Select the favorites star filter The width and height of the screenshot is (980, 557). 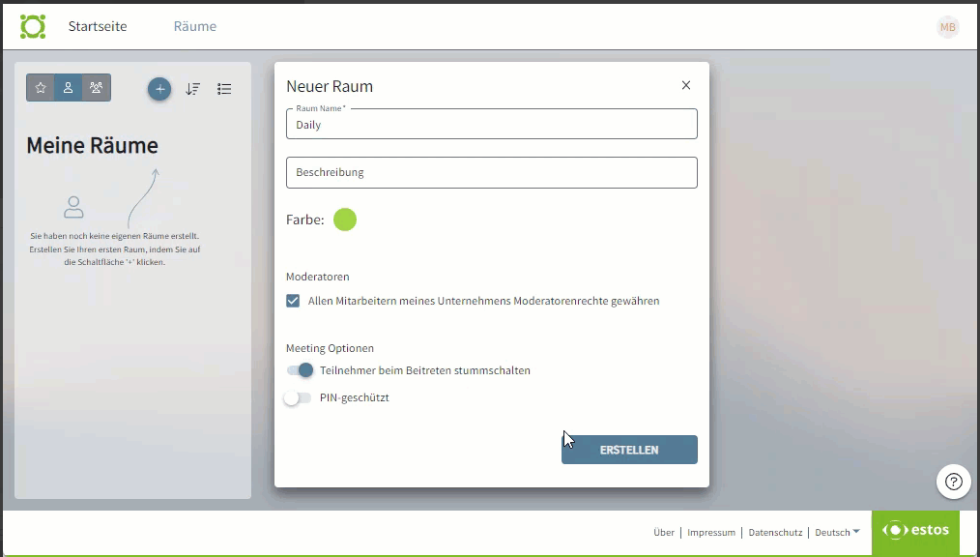point(41,88)
